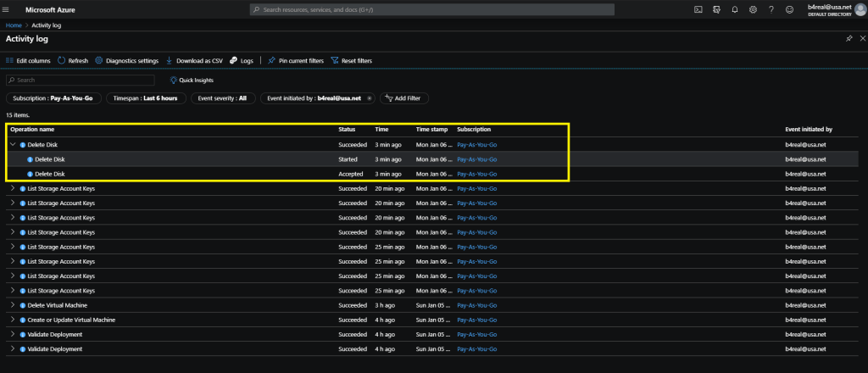Click info icon on Create or Update Virtual Machine row

23,320
